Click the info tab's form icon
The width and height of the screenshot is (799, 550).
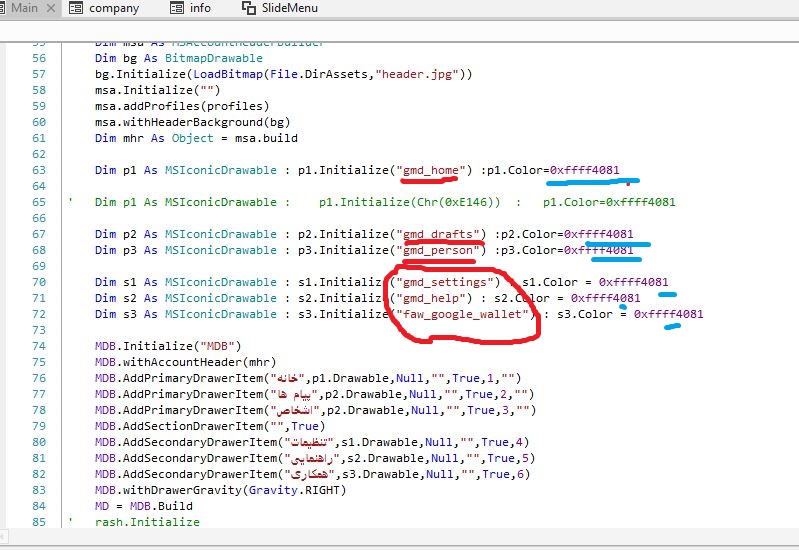pyautogui.click(x=177, y=8)
